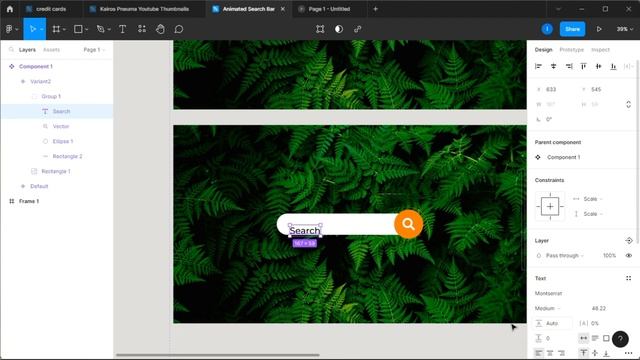Align selection vertical centers
Screen dimensions: 640x360
tap(598, 66)
